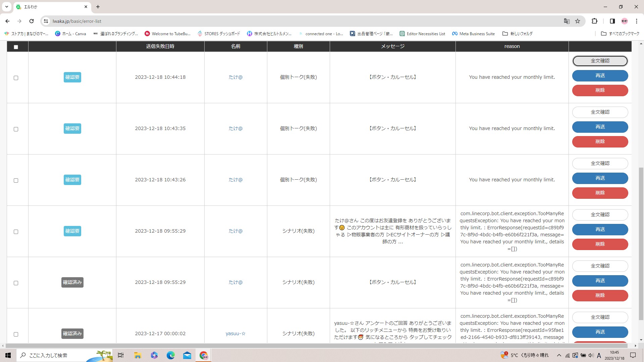Click 全文確認 for the yasuu-☆ row
Screen dimensions: 644x362
tap(600, 317)
